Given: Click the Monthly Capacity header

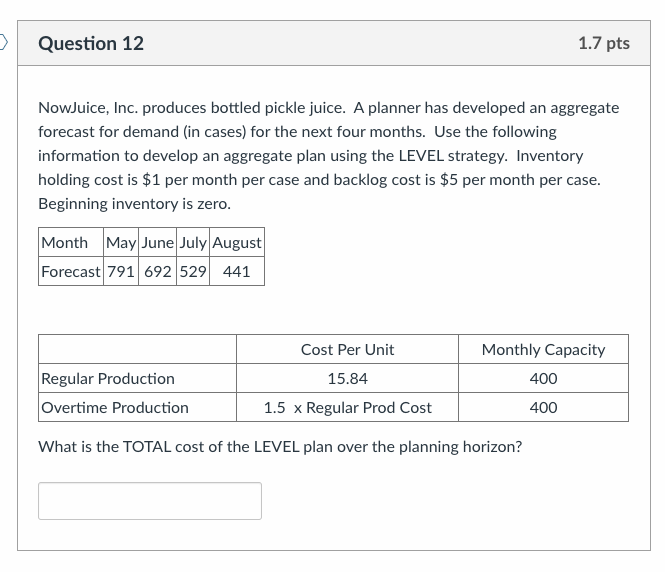Looking at the screenshot, I should tap(543, 349).
